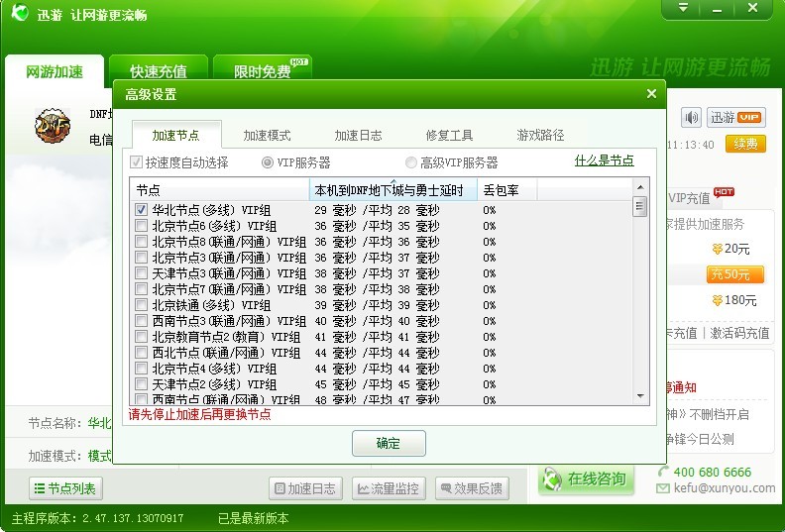
Task: Confirm with the 确定 button
Action: [389, 443]
